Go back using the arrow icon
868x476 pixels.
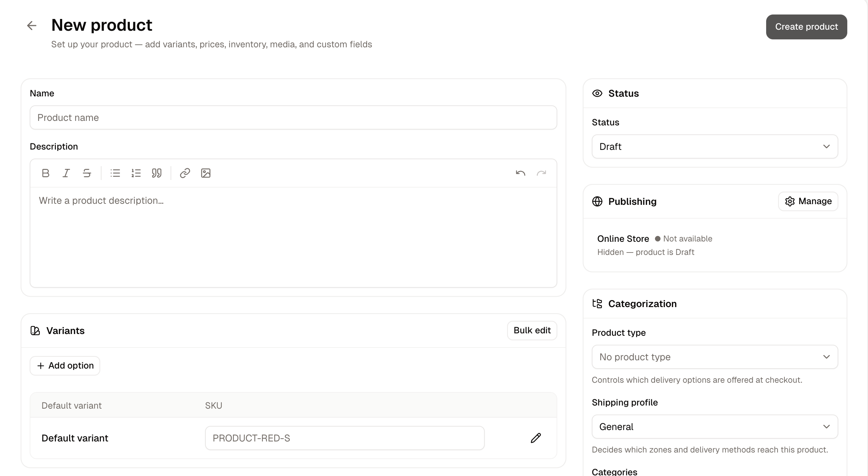[32, 26]
